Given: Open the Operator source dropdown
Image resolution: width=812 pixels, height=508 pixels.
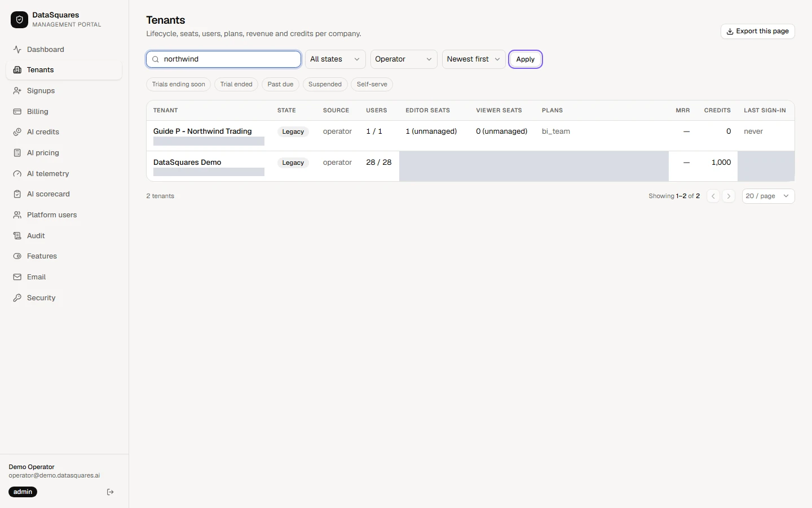Looking at the screenshot, I should point(404,59).
